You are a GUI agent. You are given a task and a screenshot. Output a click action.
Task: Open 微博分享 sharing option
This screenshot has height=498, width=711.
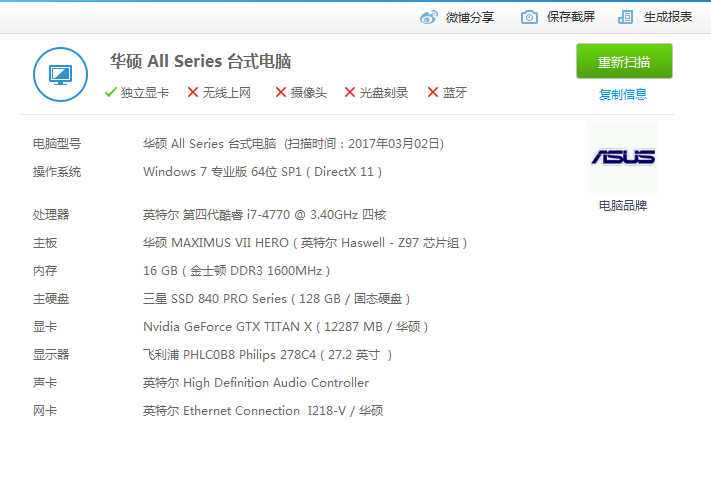pyautogui.click(x=470, y=17)
